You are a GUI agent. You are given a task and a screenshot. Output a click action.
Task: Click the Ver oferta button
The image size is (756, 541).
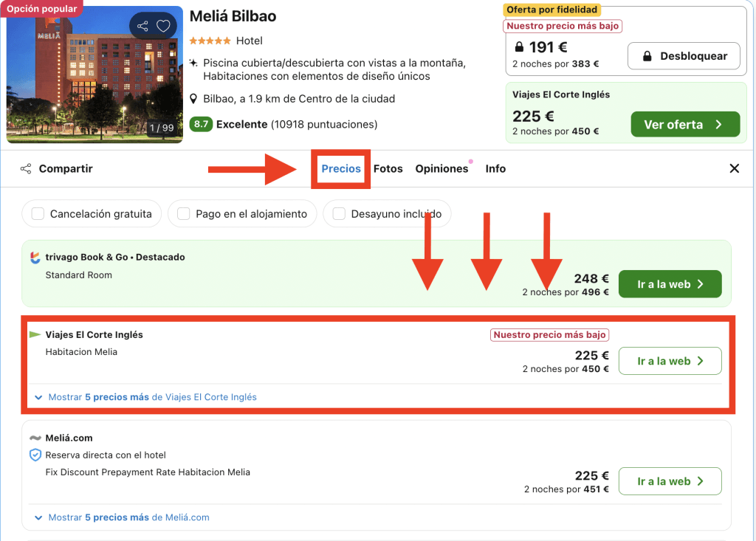(684, 125)
